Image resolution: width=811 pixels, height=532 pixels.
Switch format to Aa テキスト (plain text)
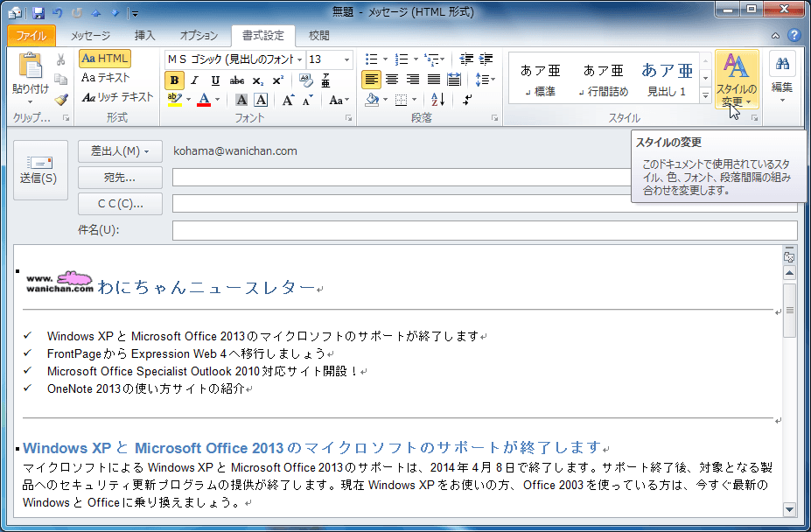[106, 78]
